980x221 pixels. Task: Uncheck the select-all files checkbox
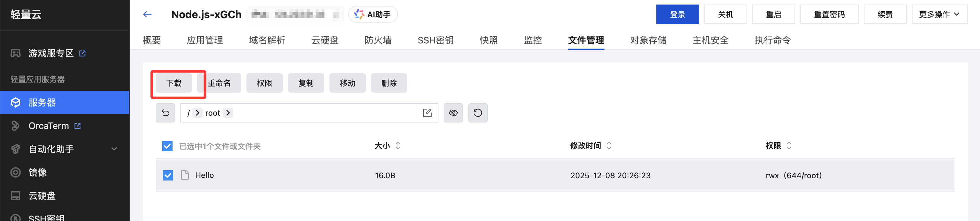[x=167, y=146]
